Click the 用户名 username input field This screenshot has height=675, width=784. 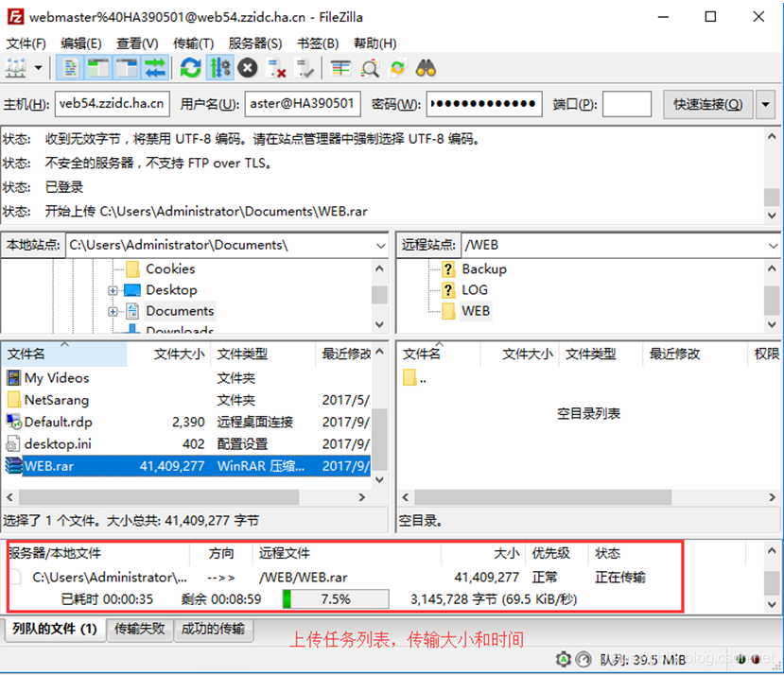303,103
